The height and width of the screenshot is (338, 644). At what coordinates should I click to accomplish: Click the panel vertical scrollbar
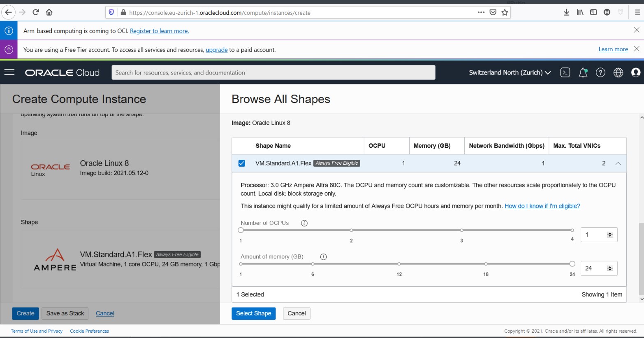pos(642,259)
